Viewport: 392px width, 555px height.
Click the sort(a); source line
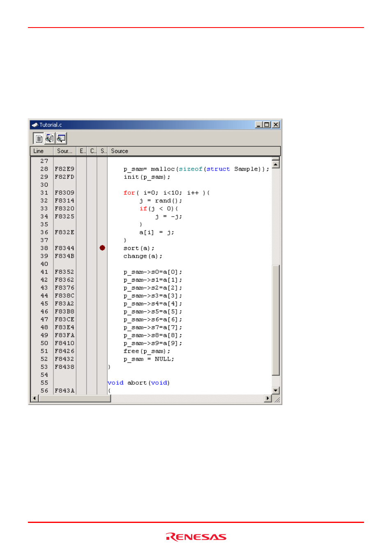(x=139, y=248)
